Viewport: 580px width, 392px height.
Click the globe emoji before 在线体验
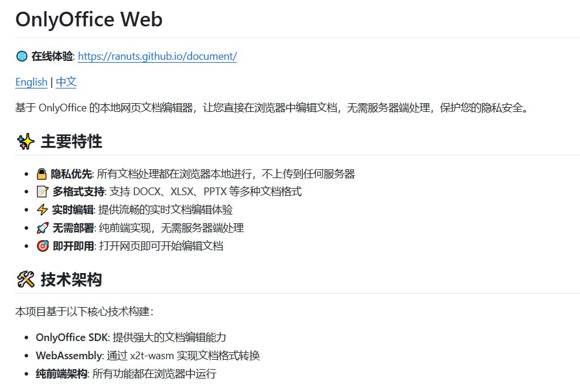click(22, 56)
